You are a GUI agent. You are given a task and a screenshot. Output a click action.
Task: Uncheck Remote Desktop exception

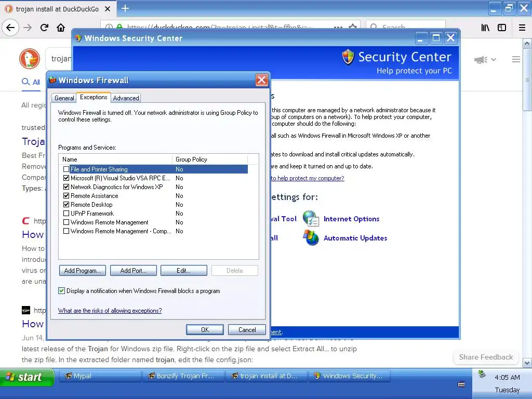[66, 204]
